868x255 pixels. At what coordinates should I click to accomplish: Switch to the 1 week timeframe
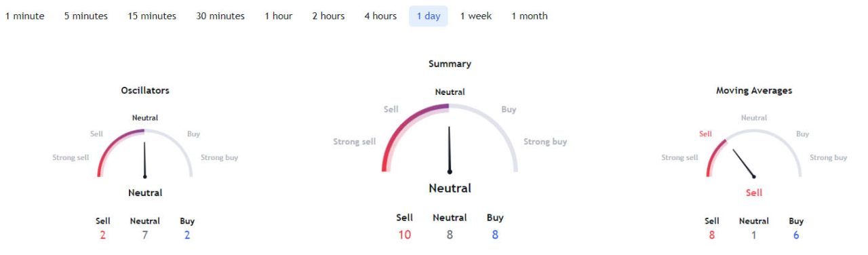476,16
